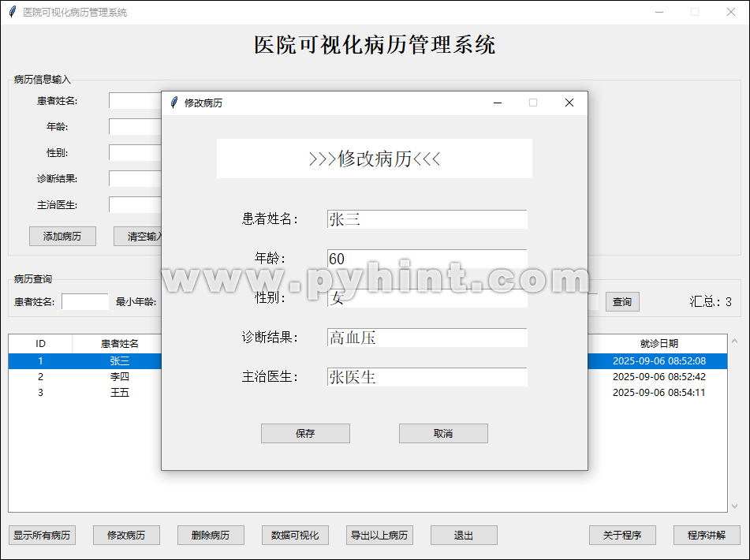Close the main 医院可视化病历管理系统 window
Viewport: 750px width, 560px height.
coord(731,12)
